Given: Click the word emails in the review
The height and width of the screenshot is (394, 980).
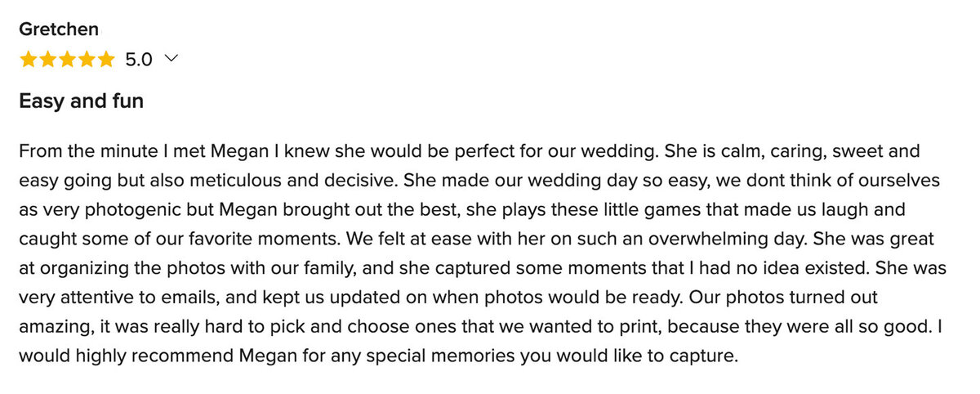Looking at the screenshot, I should [x=175, y=298].
